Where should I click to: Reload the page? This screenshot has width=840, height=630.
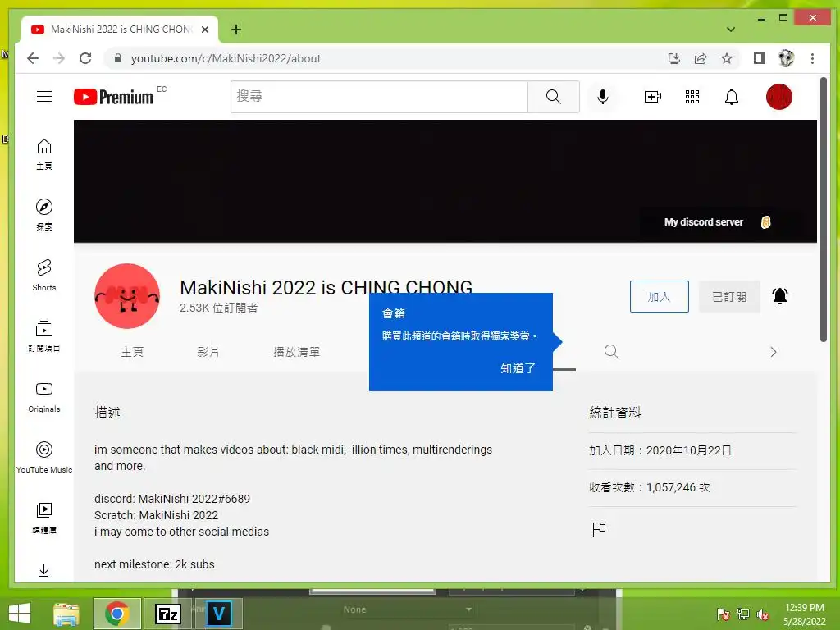[85, 58]
